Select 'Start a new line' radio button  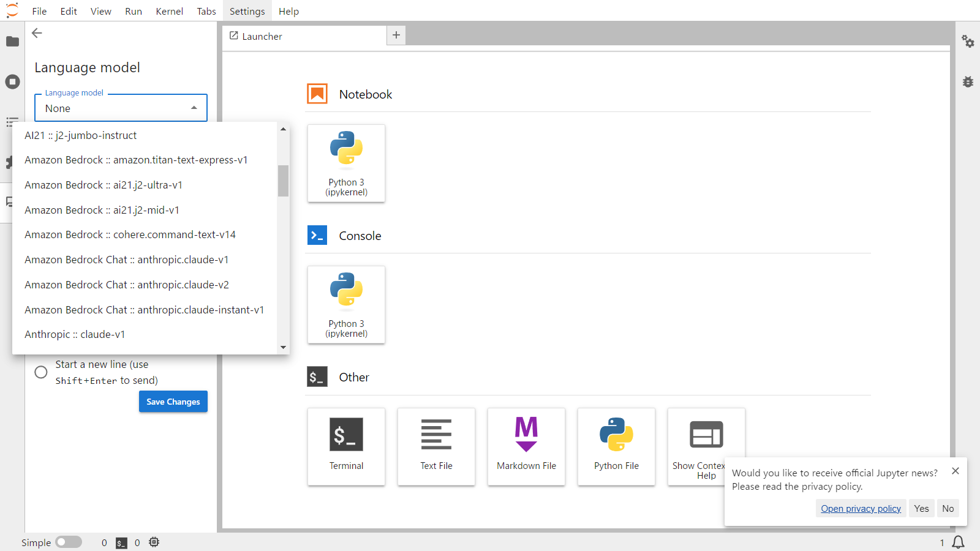click(x=41, y=372)
